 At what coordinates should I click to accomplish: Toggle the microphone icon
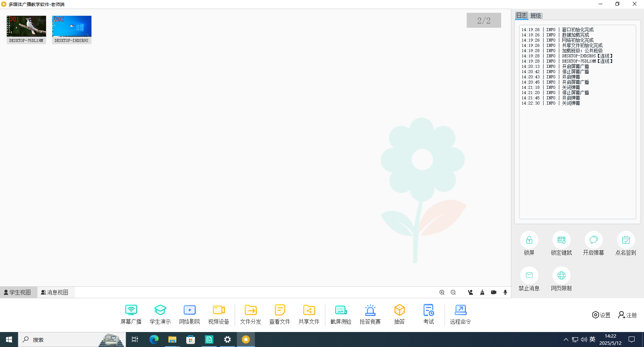click(505, 292)
